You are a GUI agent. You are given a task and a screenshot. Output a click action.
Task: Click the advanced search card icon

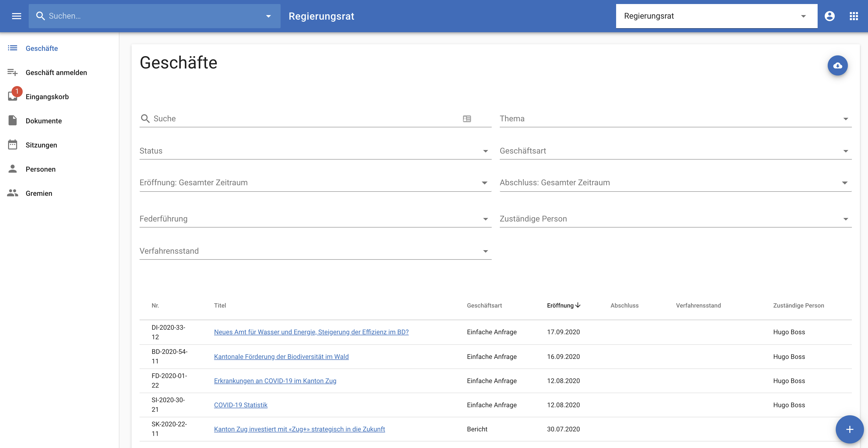467,119
